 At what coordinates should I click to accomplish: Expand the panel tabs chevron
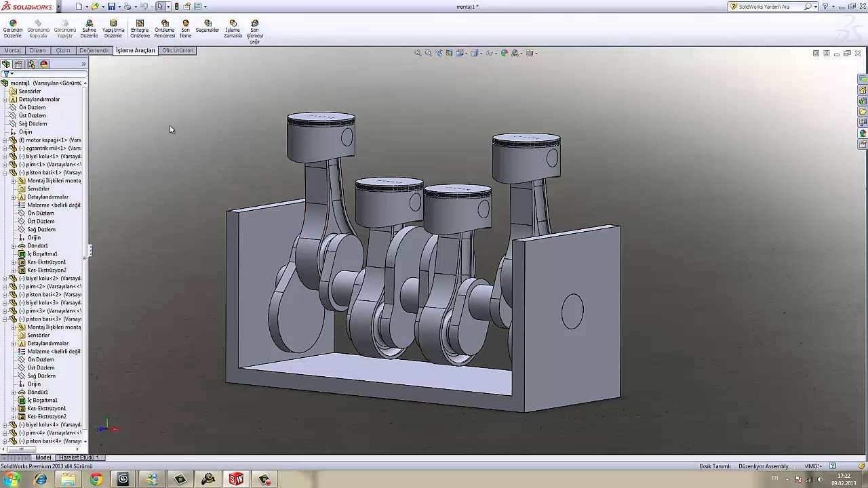point(84,64)
